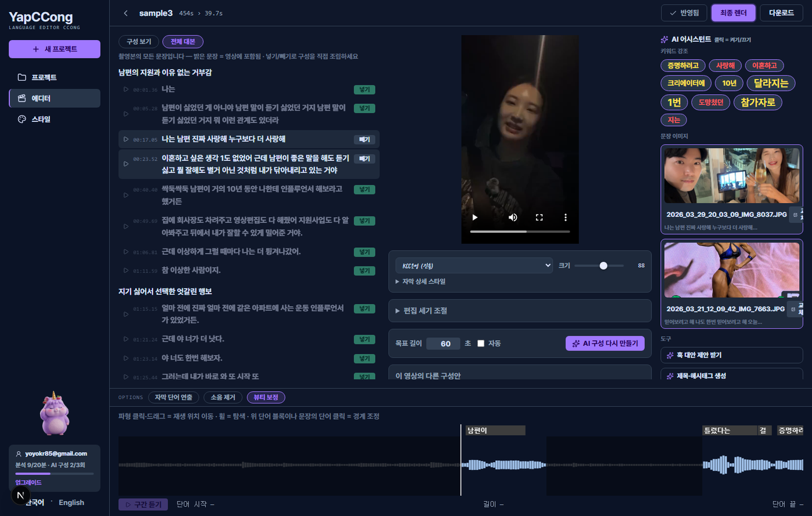Toggle 넣기 for the 나는 sentence

pyautogui.click(x=365, y=90)
